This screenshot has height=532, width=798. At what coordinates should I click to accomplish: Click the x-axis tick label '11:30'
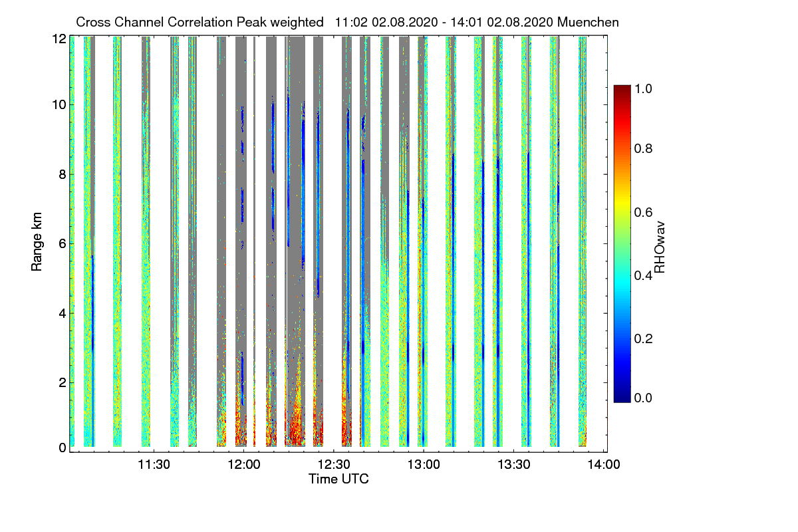pyautogui.click(x=154, y=465)
